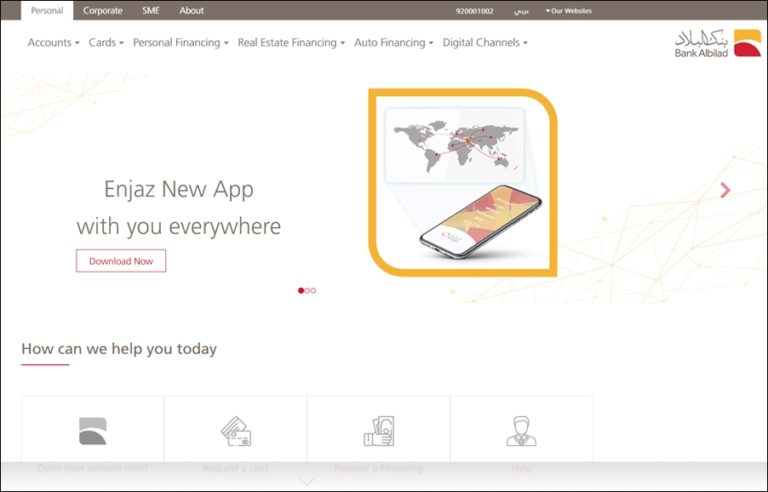Switch to the Corporate tab
768x492 pixels.
pos(103,11)
